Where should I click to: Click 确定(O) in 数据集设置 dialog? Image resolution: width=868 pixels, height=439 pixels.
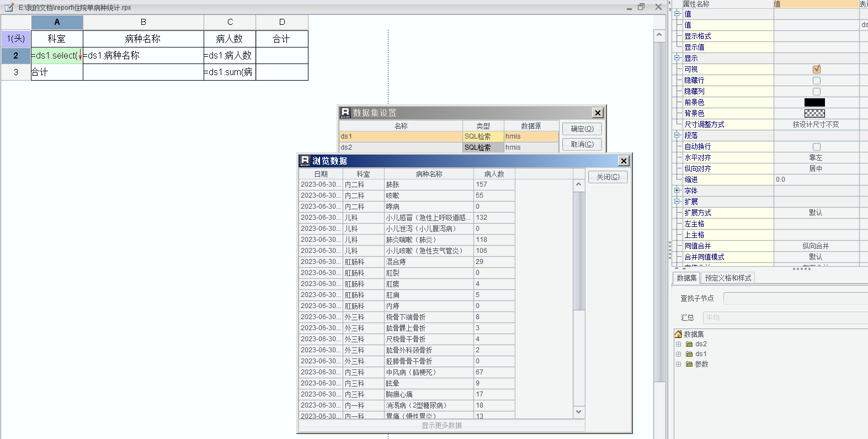582,129
